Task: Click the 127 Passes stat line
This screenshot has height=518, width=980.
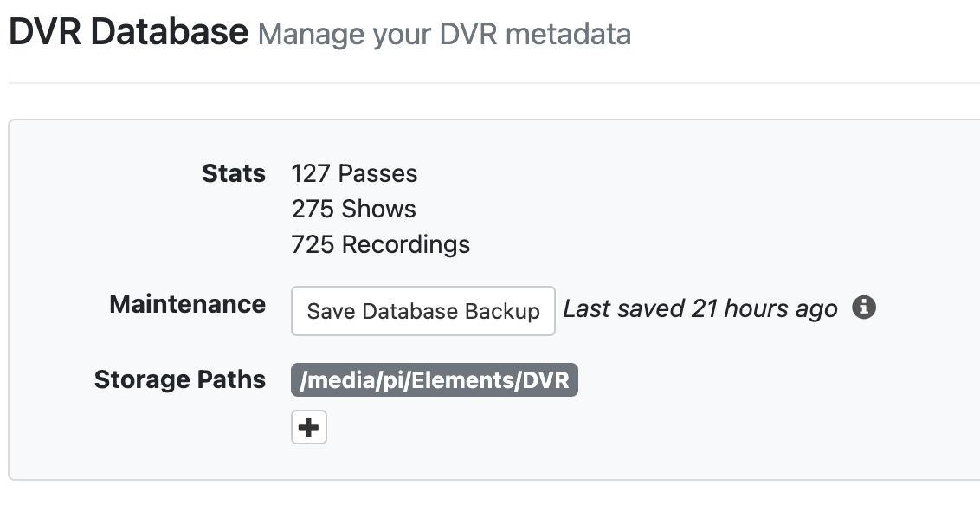Action: pyautogui.click(x=354, y=173)
